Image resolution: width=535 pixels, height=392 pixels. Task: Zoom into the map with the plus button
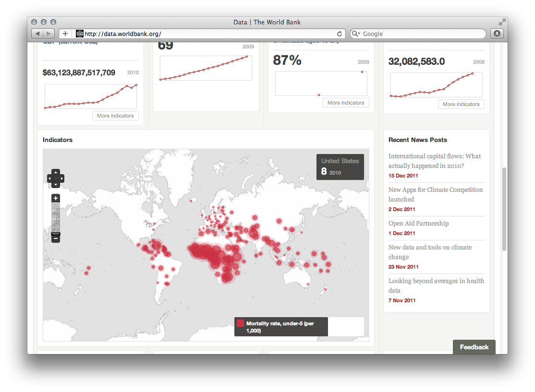pyautogui.click(x=55, y=198)
